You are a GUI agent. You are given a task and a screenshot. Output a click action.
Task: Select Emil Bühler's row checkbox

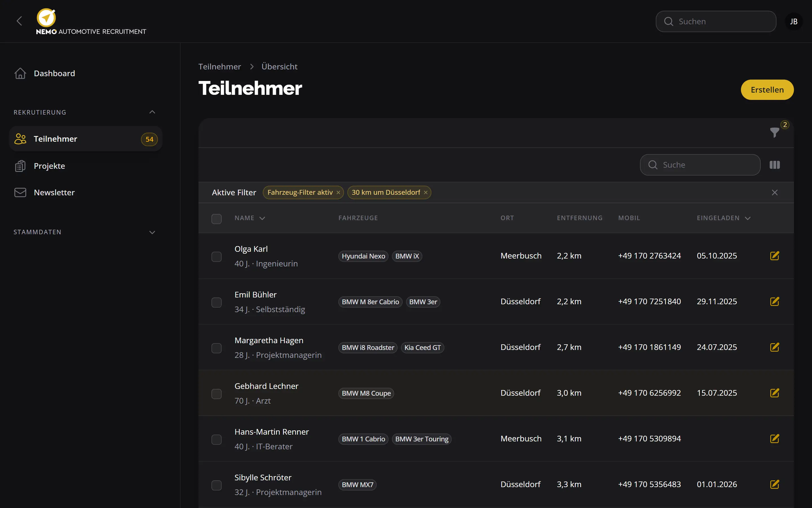click(217, 302)
